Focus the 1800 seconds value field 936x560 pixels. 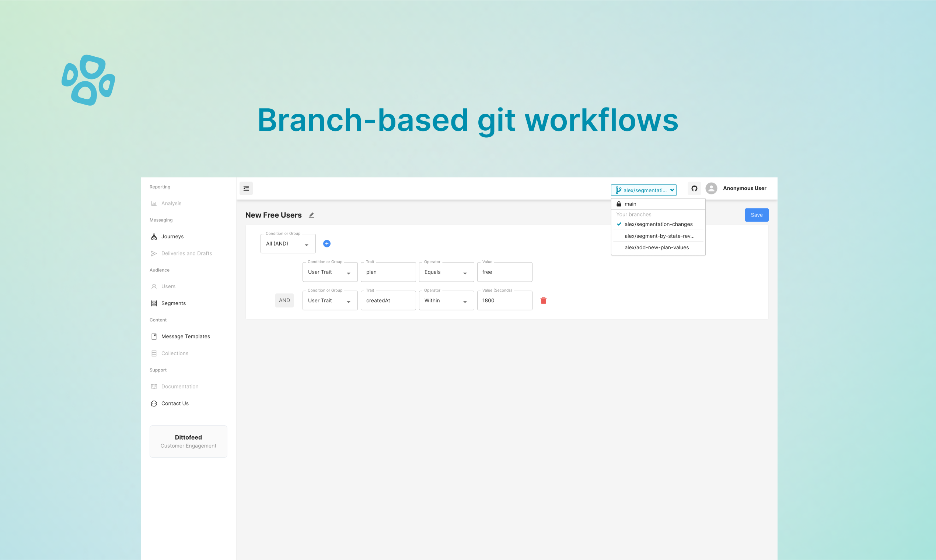tap(505, 301)
